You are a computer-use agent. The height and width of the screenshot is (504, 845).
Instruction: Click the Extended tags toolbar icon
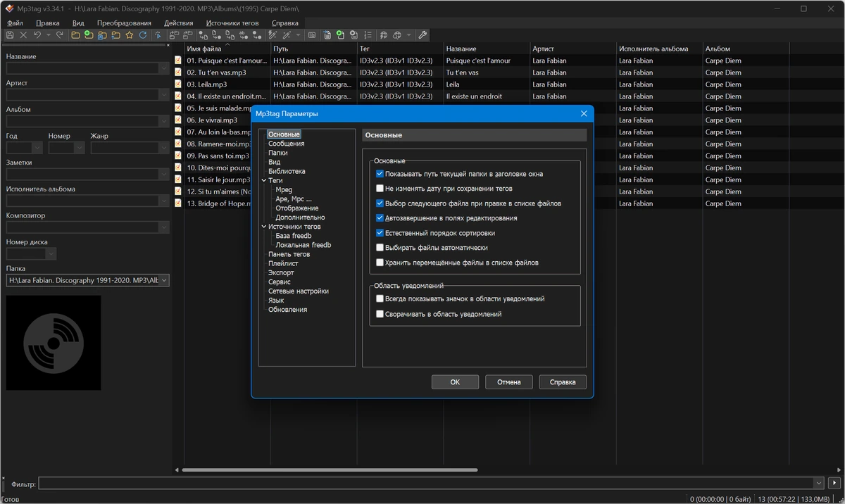[x=311, y=34]
